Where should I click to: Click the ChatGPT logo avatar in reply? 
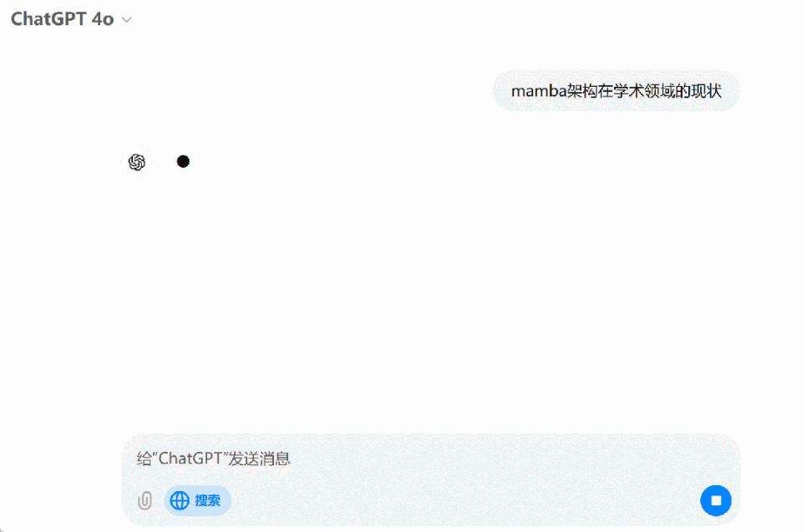click(136, 162)
